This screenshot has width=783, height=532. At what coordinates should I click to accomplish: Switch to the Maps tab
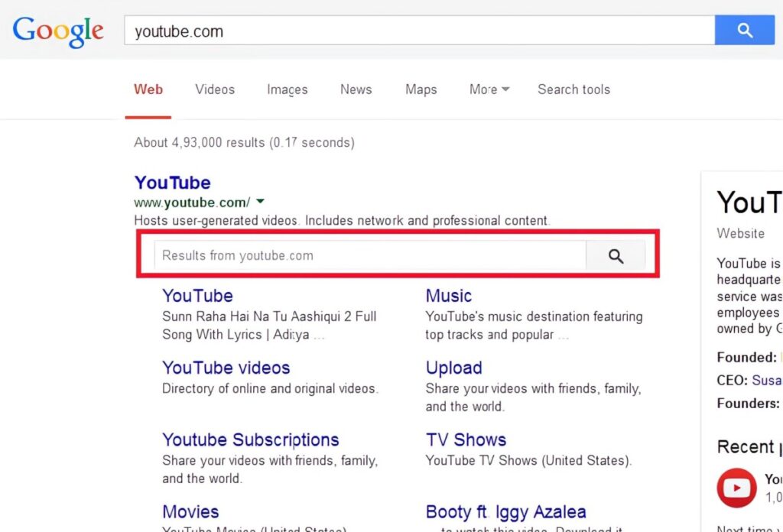pyautogui.click(x=421, y=89)
